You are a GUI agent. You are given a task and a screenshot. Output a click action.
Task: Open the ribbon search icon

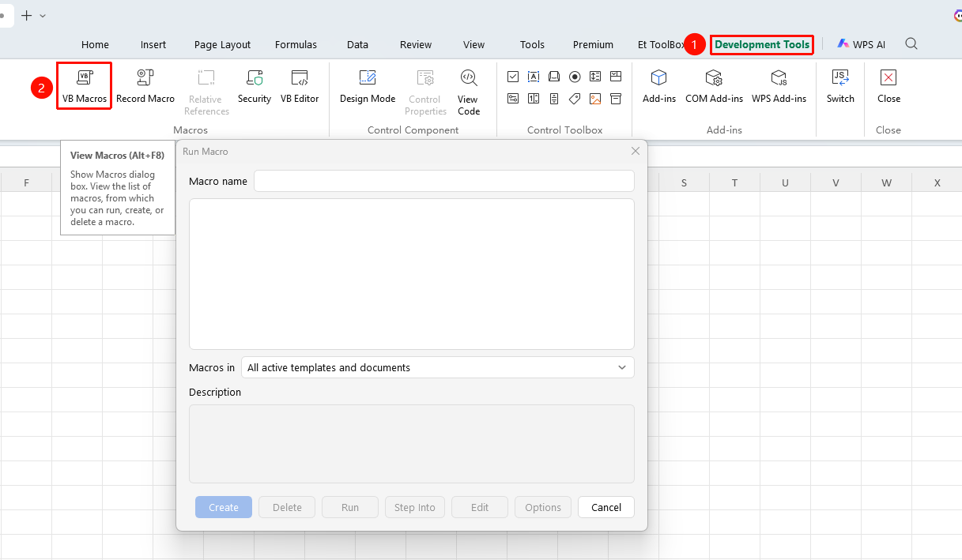(911, 44)
